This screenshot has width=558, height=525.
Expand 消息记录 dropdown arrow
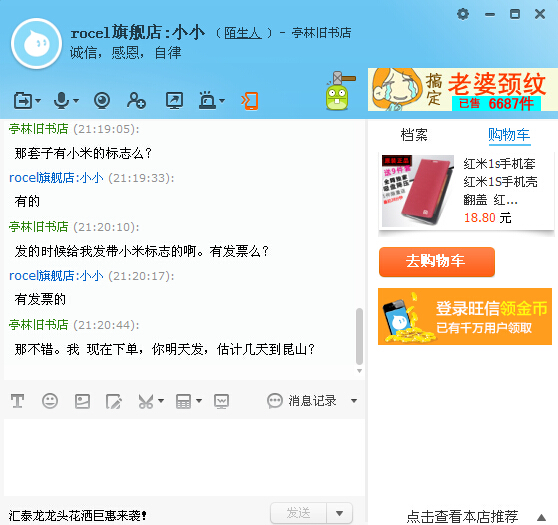coord(354,401)
